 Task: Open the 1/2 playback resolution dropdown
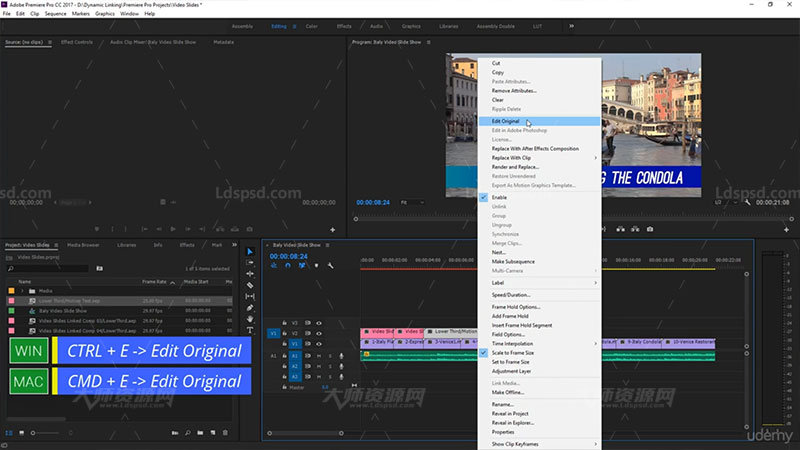click(x=726, y=203)
